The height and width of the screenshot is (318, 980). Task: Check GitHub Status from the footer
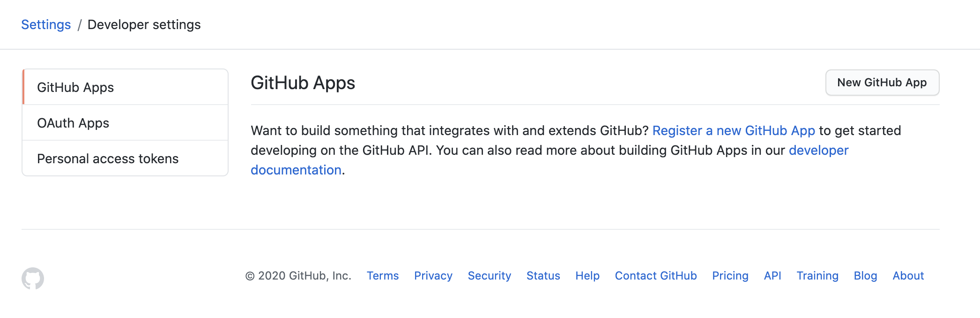click(543, 276)
